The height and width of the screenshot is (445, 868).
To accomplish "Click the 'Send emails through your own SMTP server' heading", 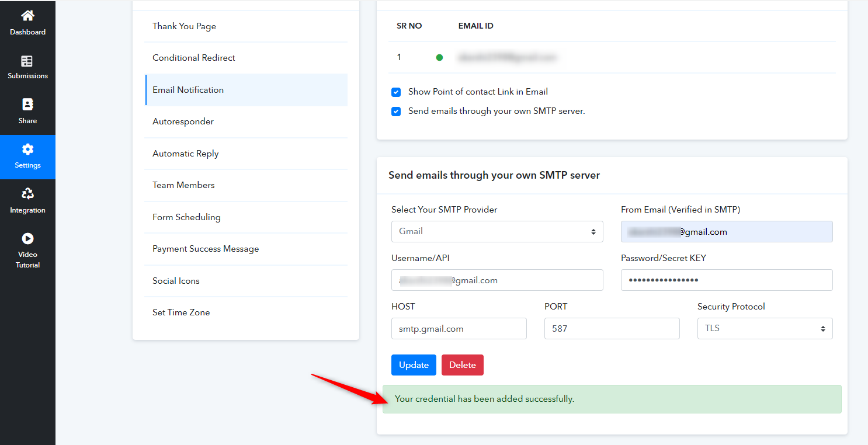I will click(494, 175).
